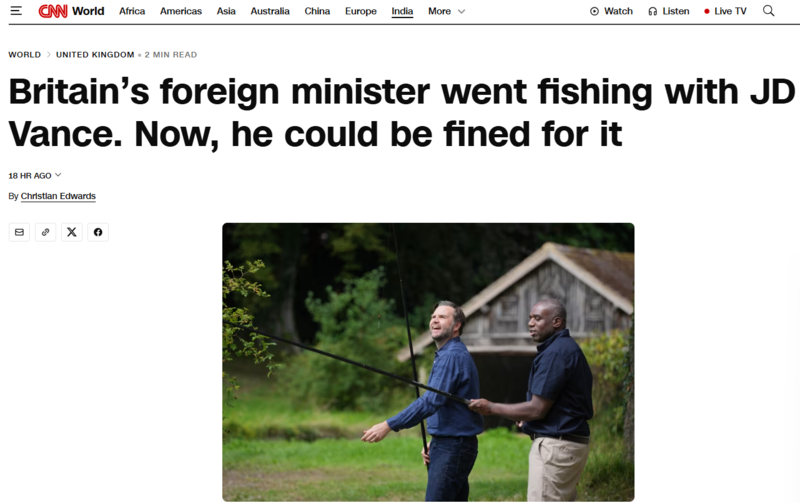
Task: Open the fishing photo image
Action: [428, 362]
